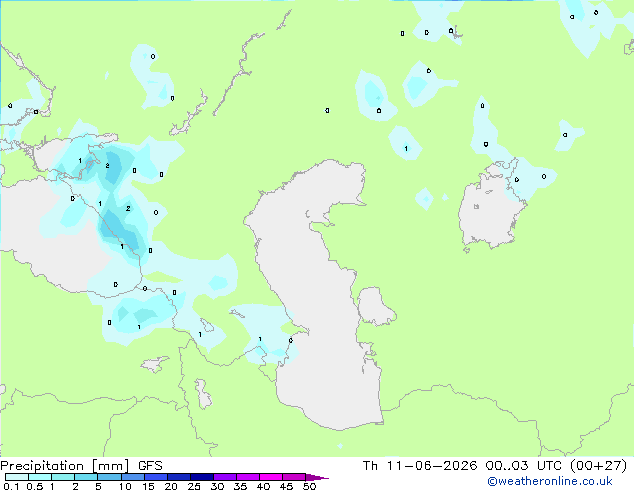Click the 45–50 mm legend swatch
Screen dimensions: 634x490
pyautogui.click(x=294, y=477)
